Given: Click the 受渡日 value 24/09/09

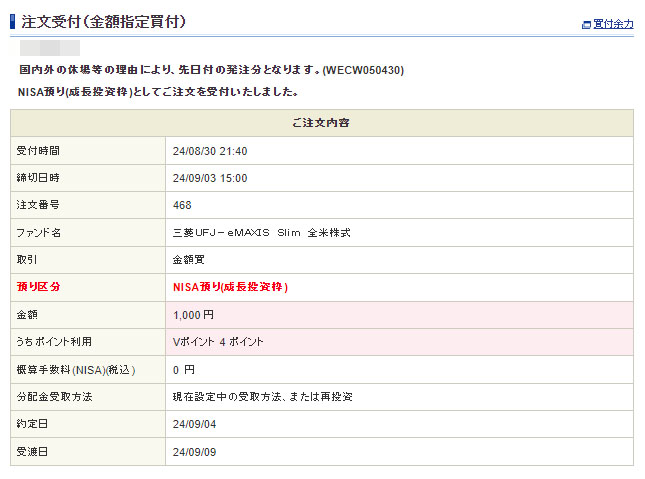Looking at the screenshot, I should tap(195, 451).
